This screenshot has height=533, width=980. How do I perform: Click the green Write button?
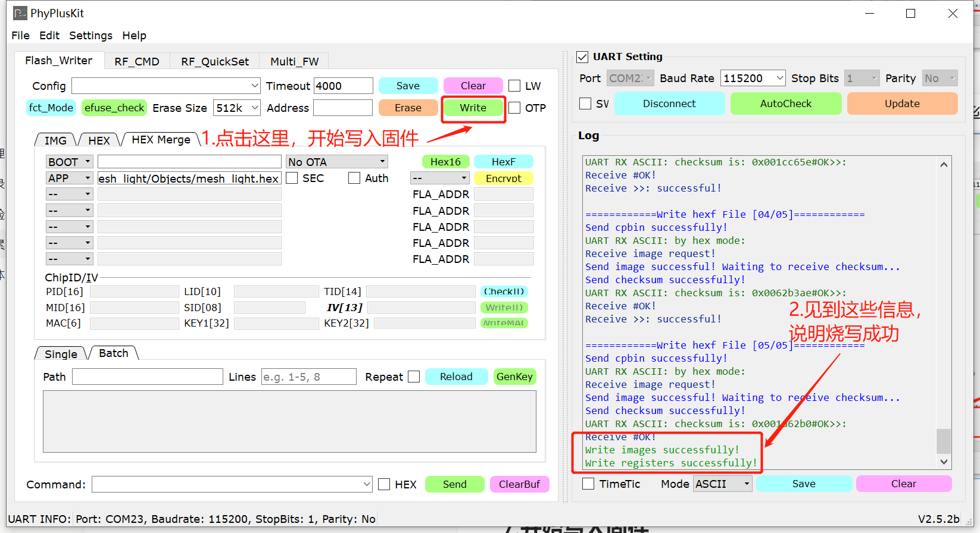pyautogui.click(x=473, y=108)
